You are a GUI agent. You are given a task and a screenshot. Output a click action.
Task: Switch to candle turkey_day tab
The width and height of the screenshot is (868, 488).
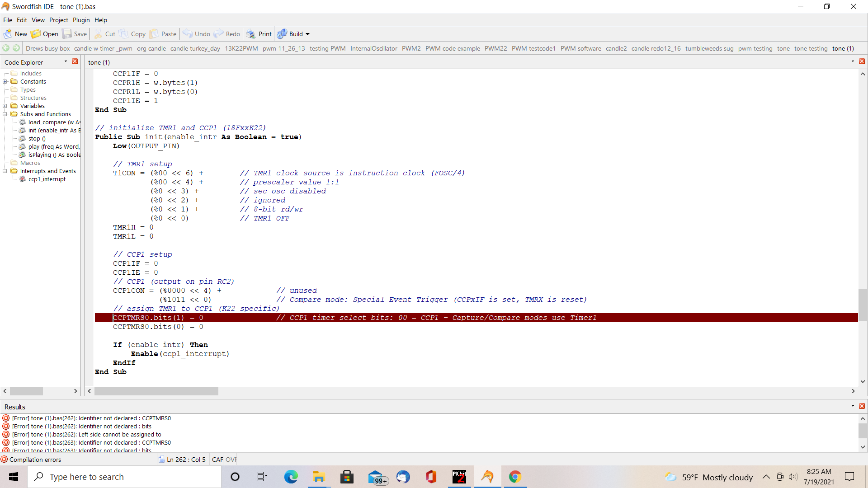[195, 48]
